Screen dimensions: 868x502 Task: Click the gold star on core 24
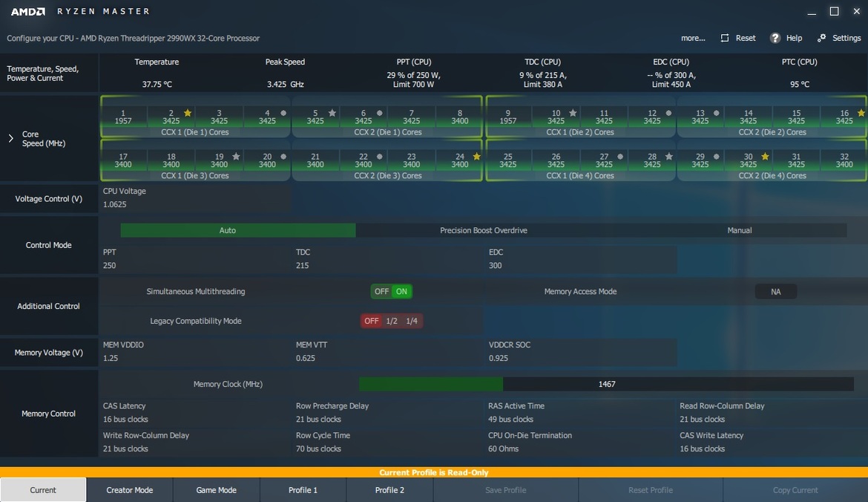click(x=476, y=156)
